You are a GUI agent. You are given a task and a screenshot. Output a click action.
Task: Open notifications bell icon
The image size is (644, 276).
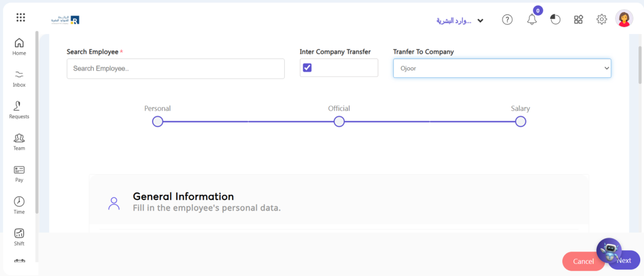tap(532, 19)
